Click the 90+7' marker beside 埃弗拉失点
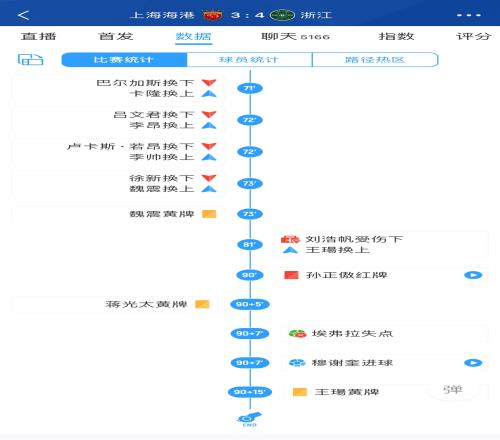500x440 pixels. coord(250,333)
